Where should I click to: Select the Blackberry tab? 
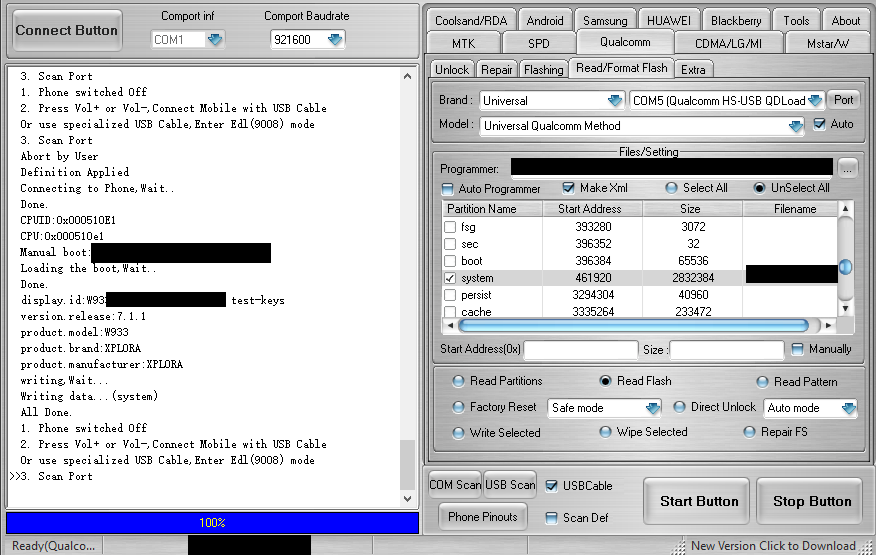click(736, 21)
